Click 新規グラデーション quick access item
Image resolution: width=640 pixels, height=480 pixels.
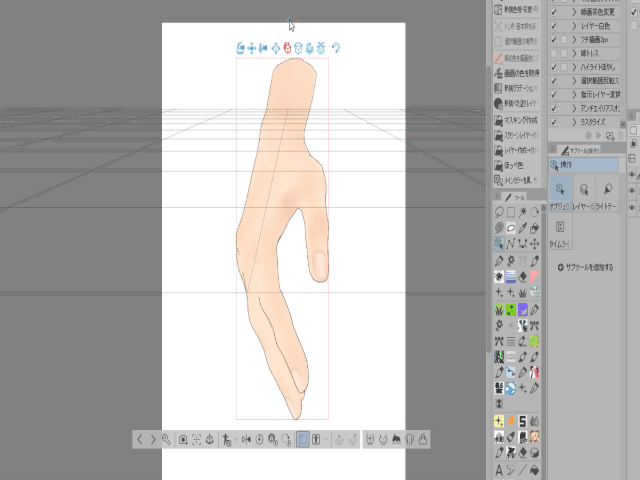(516, 88)
